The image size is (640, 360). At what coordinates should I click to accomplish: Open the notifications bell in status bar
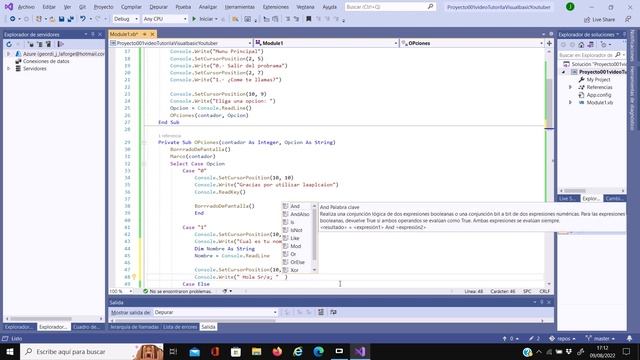pyautogui.click(x=629, y=338)
